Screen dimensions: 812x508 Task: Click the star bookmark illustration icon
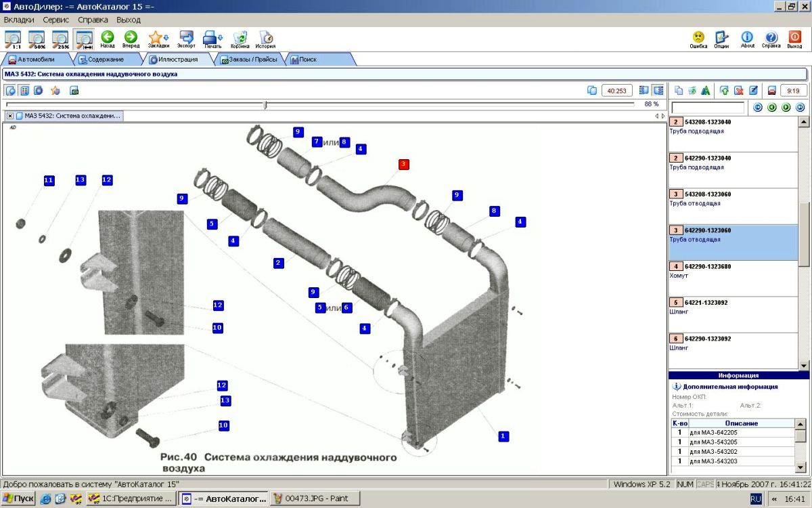tap(55, 90)
